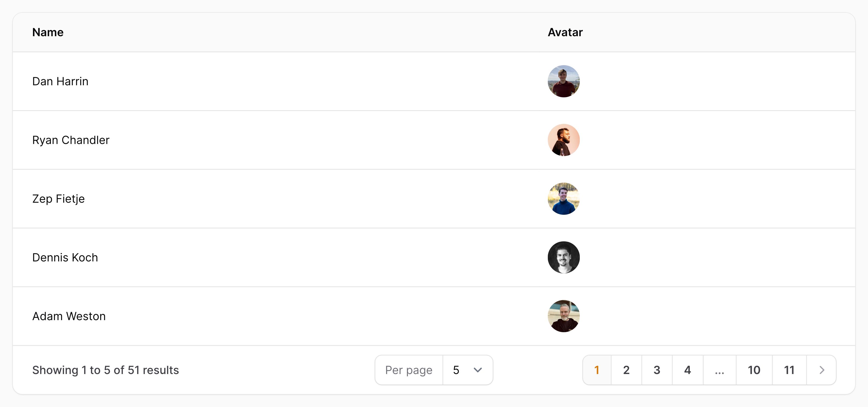Screen dimensions: 868x407
Task: Expand the Per page chevron dropdown
Action: pos(477,370)
